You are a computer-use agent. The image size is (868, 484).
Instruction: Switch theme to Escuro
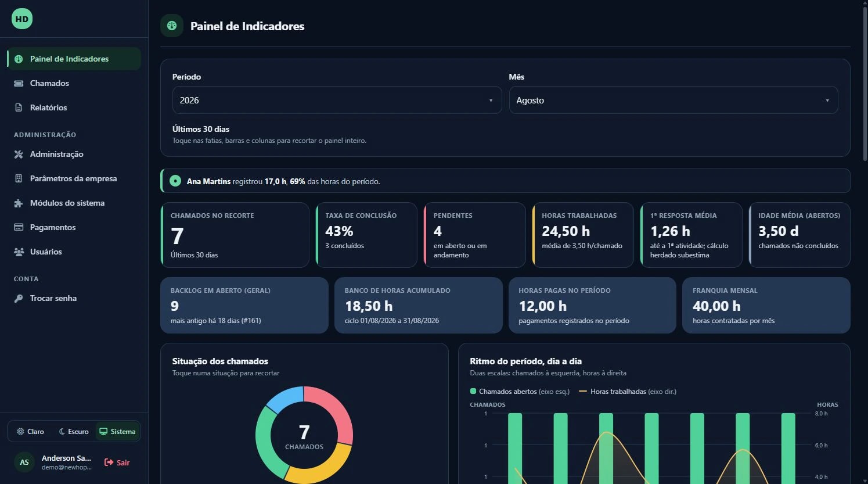coord(74,432)
